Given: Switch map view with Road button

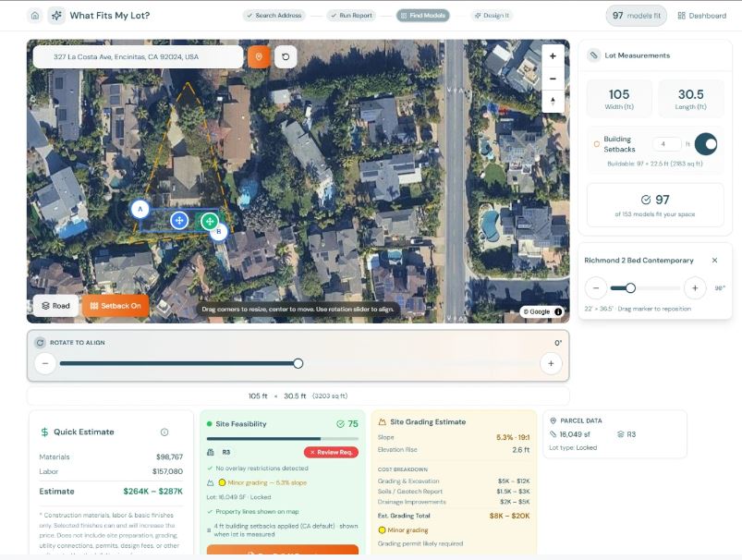Looking at the screenshot, I should click(55, 306).
